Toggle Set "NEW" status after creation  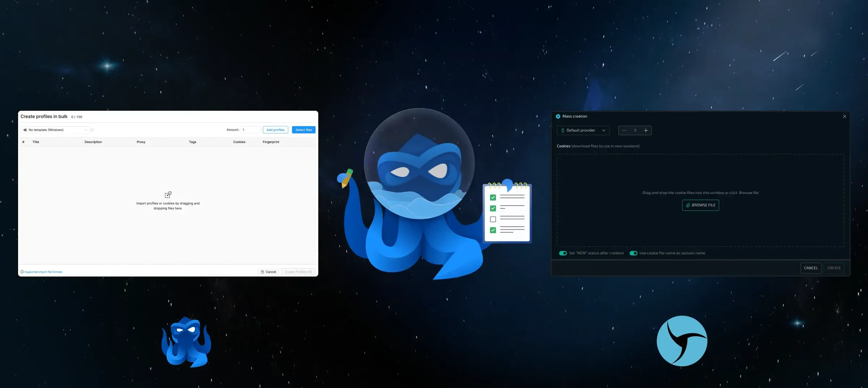coord(563,253)
